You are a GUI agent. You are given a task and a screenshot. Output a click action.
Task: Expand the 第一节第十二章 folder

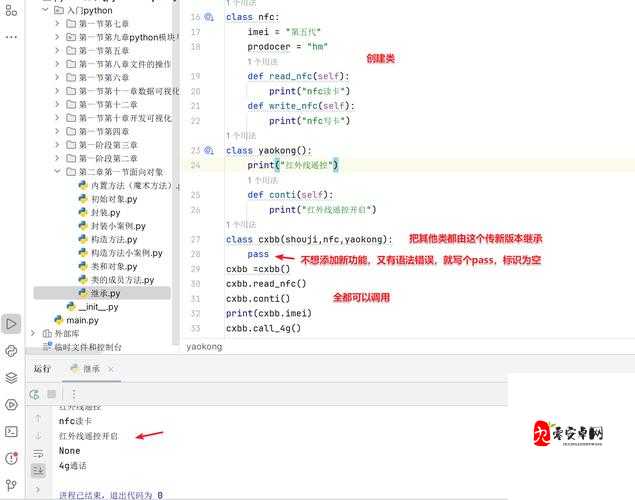point(57,104)
